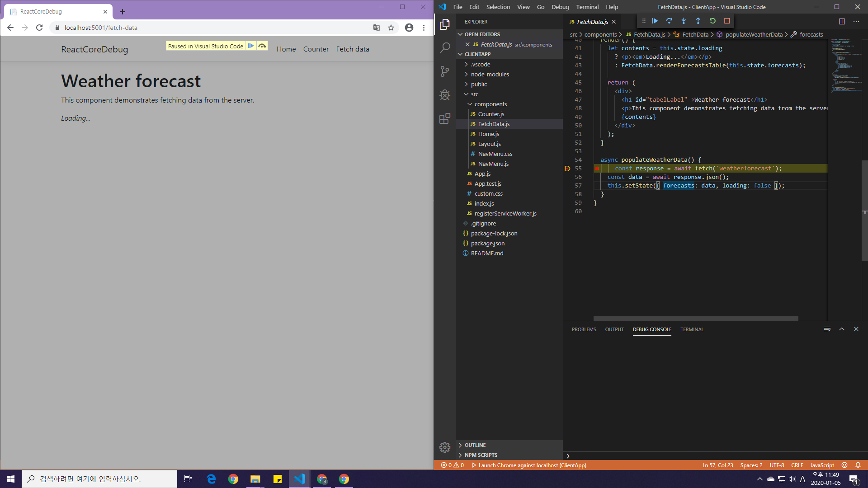The image size is (868, 488).
Task: Click the editor horizontal scrollbar
Action: (695, 319)
